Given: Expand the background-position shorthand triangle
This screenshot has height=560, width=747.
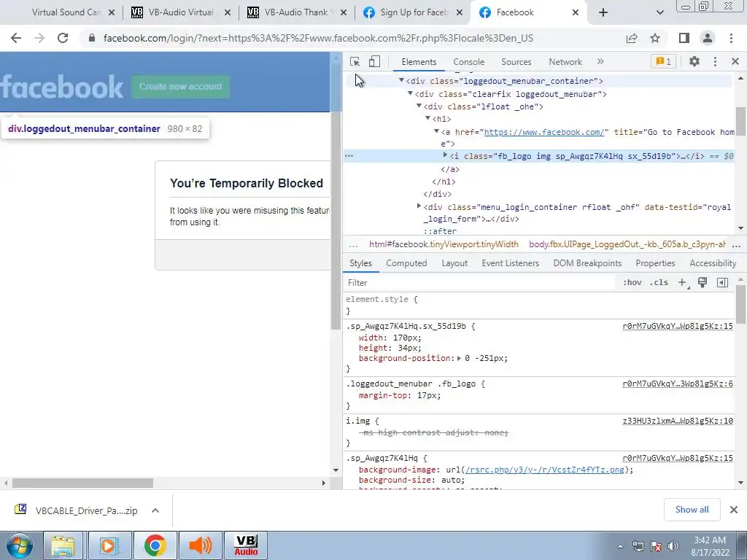Looking at the screenshot, I should pos(460,358).
